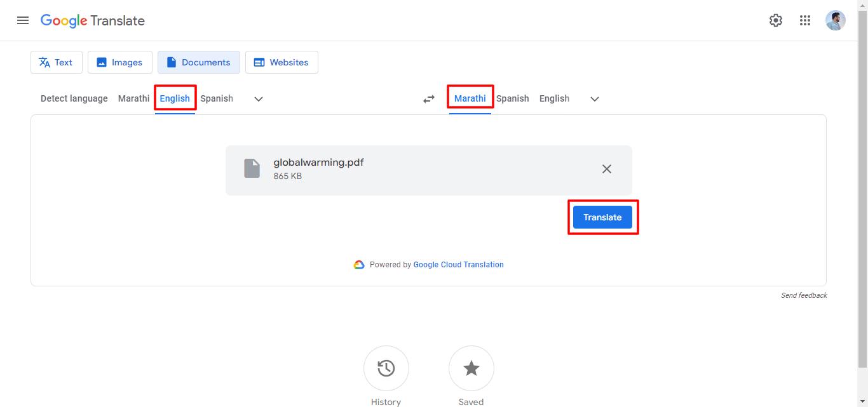Open Google Translate settings gear
Screen dimensions: 868x407
click(x=776, y=20)
